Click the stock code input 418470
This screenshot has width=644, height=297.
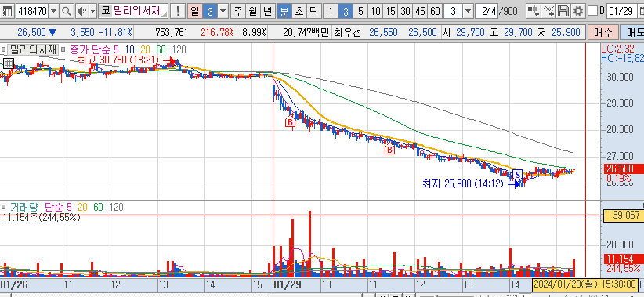(x=32, y=11)
